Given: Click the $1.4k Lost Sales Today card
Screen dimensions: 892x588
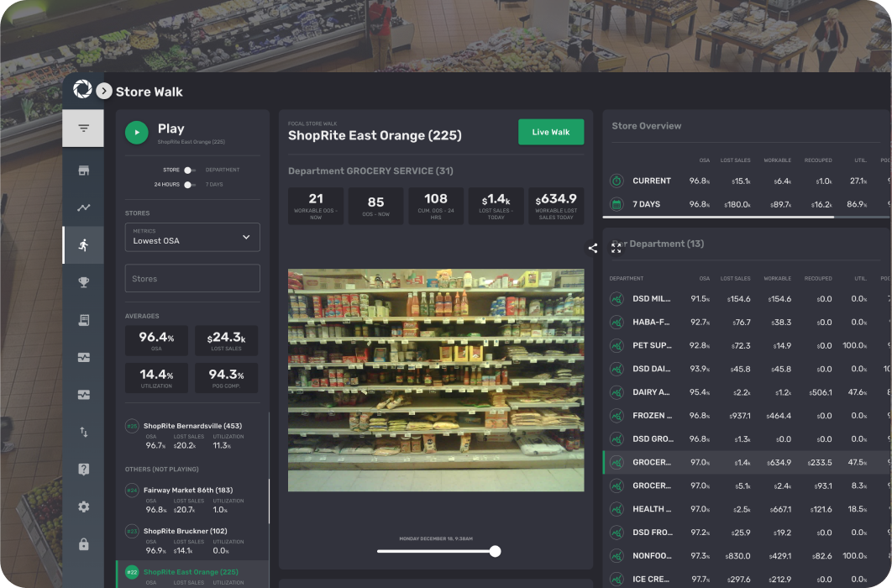Looking at the screenshot, I should 496,206.
